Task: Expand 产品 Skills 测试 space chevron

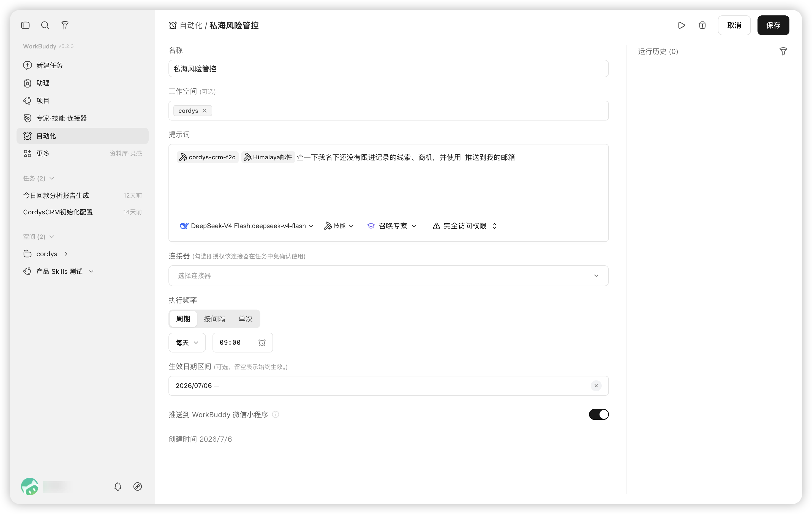Action: coord(91,271)
